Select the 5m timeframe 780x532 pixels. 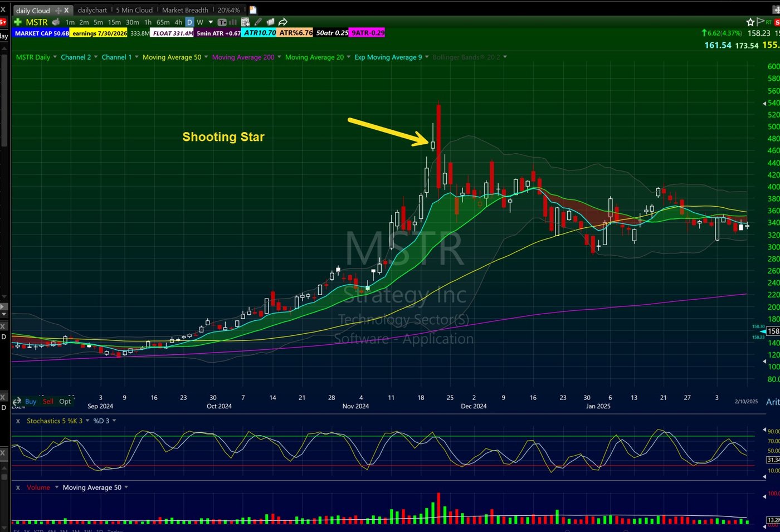(x=98, y=22)
